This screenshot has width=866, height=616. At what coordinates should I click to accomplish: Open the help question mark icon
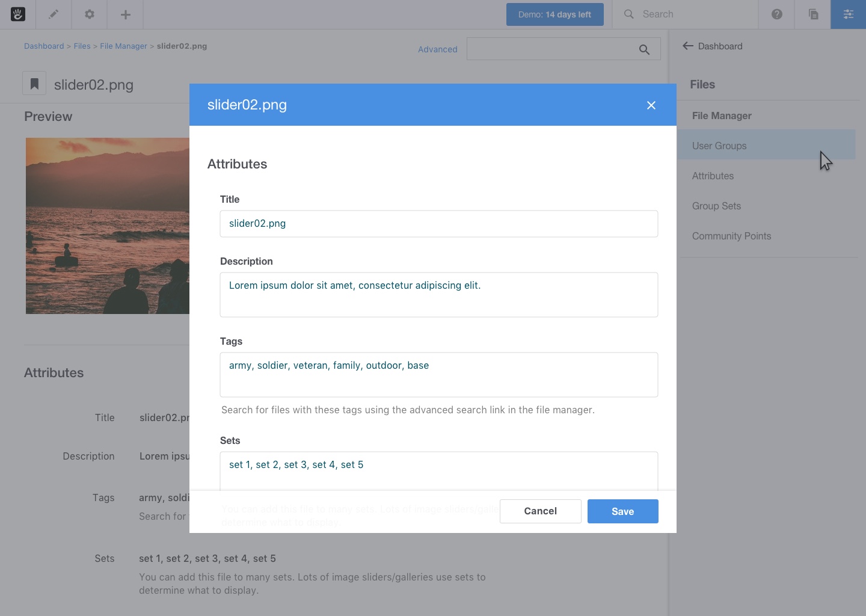point(776,14)
